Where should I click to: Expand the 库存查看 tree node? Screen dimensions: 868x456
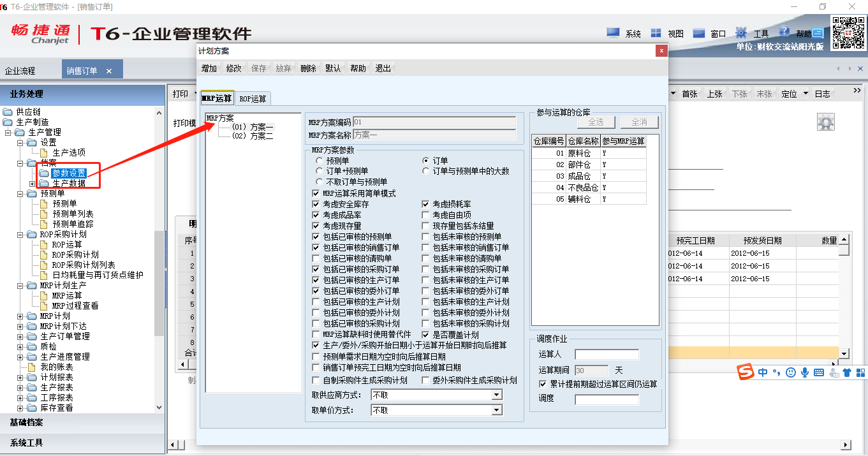click(x=20, y=408)
